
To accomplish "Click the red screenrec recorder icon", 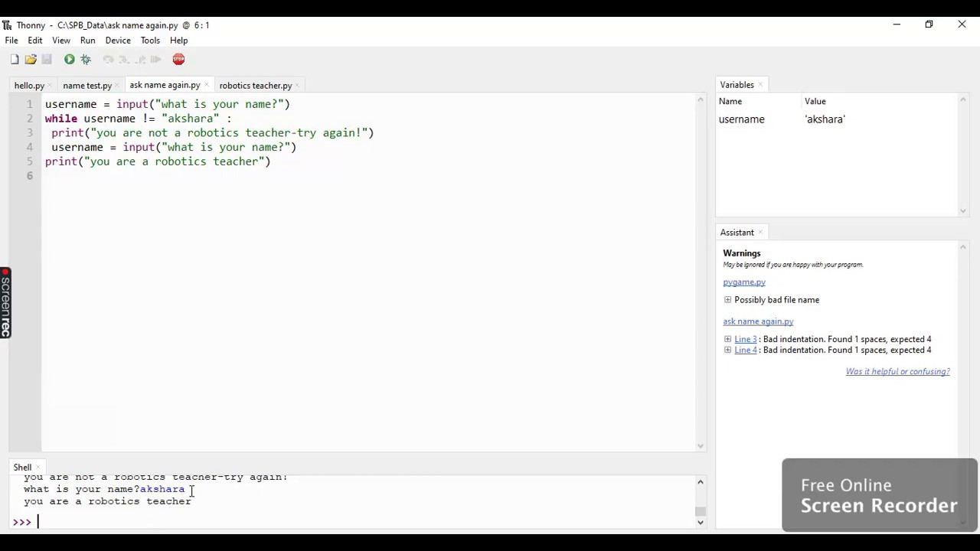I will click(x=4, y=272).
